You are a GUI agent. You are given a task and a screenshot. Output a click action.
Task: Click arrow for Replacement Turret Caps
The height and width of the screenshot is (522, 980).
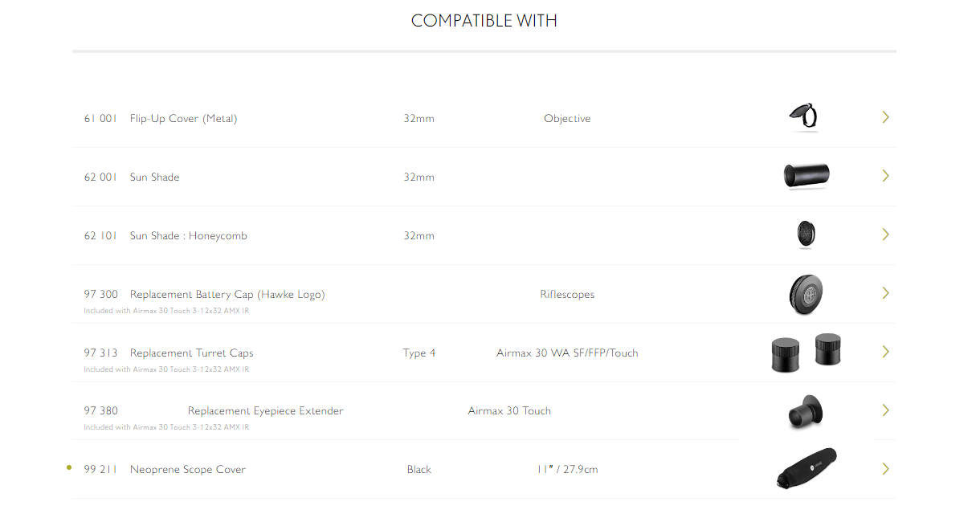point(885,352)
